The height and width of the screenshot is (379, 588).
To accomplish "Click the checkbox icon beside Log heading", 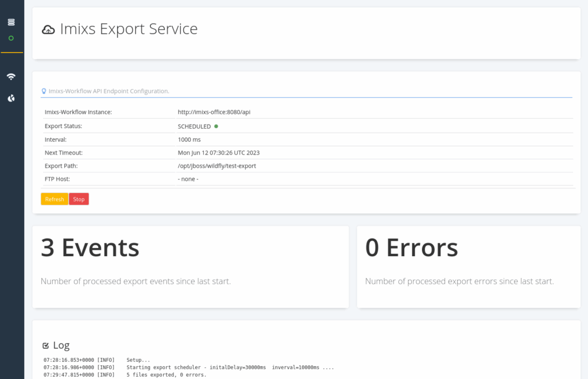I will pyautogui.click(x=46, y=345).
